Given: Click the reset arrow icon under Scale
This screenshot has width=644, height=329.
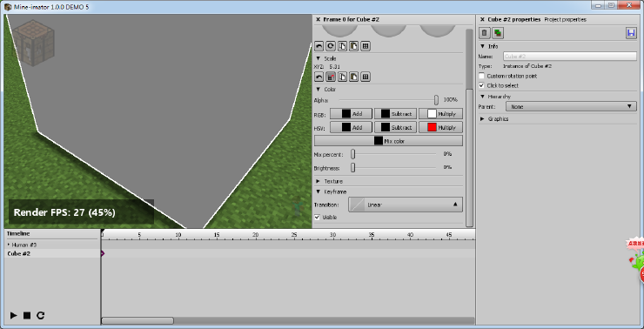Looking at the screenshot, I should [x=319, y=77].
